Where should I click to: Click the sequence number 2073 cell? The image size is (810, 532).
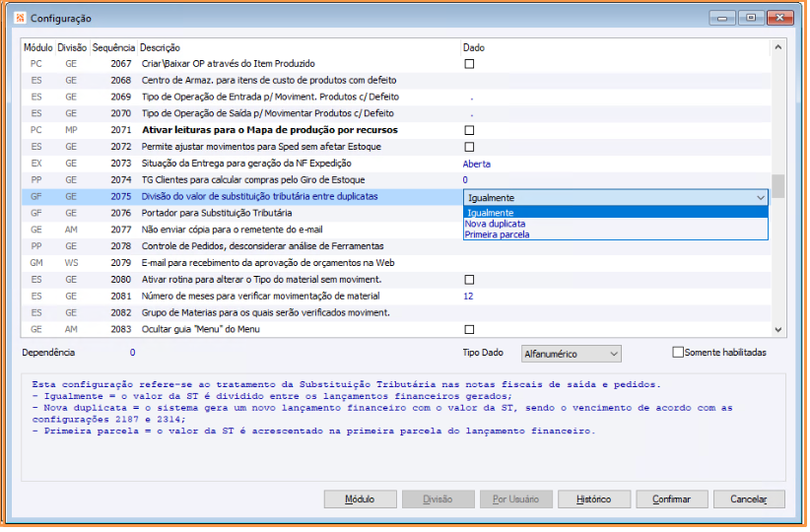click(x=122, y=164)
